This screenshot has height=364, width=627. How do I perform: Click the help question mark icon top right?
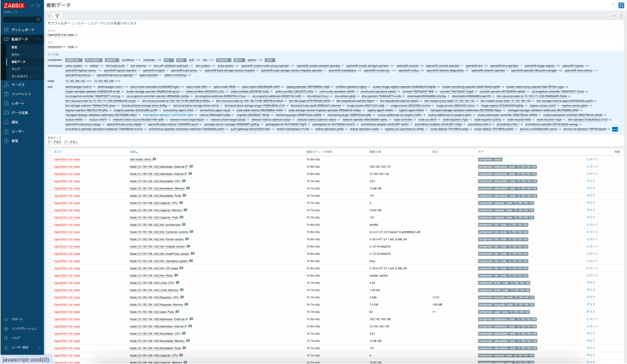tap(612, 5)
